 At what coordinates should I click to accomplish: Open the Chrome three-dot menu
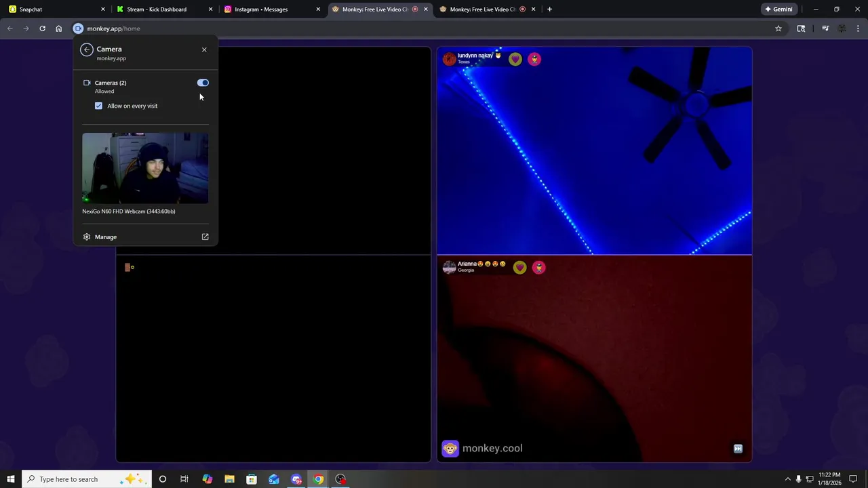click(x=859, y=28)
